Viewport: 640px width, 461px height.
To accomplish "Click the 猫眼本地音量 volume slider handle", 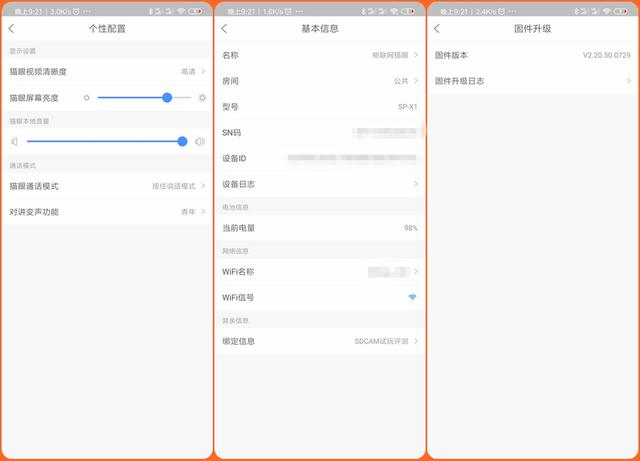I will tap(182, 142).
